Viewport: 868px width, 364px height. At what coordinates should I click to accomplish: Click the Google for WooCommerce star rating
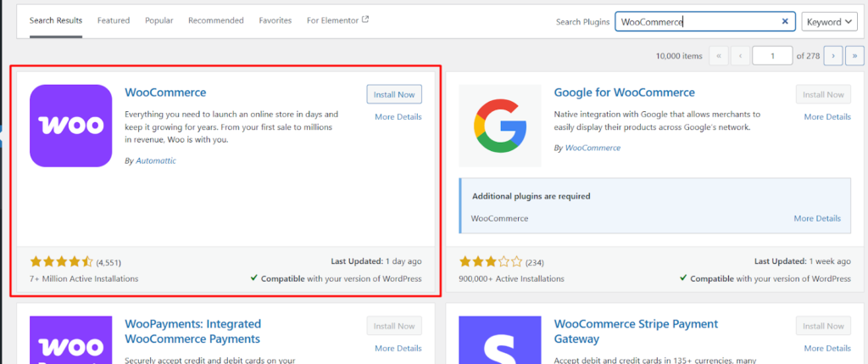pyautogui.click(x=491, y=261)
